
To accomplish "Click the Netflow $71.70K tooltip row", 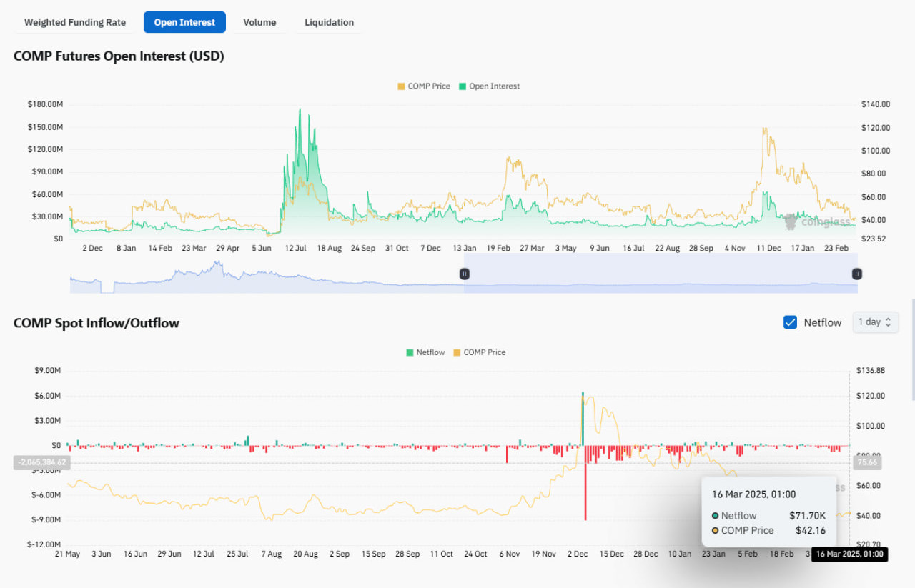I will point(768,515).
